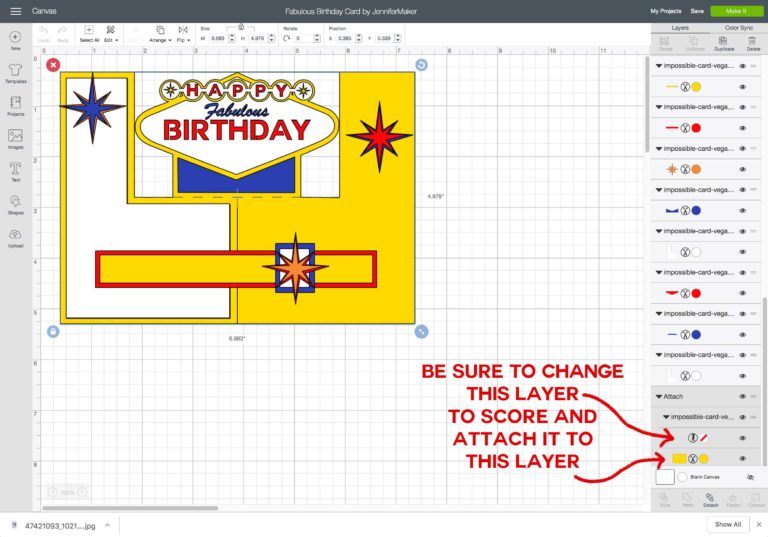The width and height of the screenshot is (768, 537).
Task: Click the X position input field
Action: (x=345, y=38)
